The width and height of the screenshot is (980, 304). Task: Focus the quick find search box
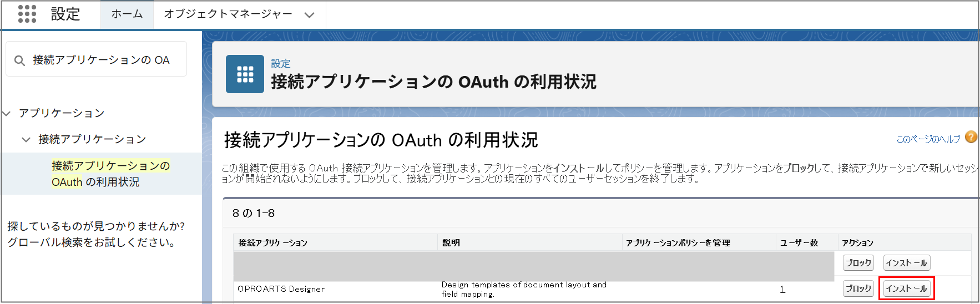(x=105, y=60)
